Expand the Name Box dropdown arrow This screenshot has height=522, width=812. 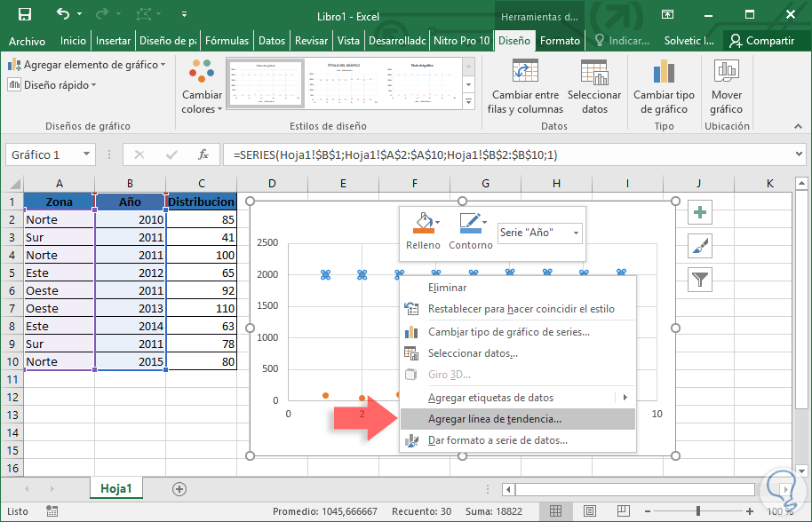coord(87,154)
